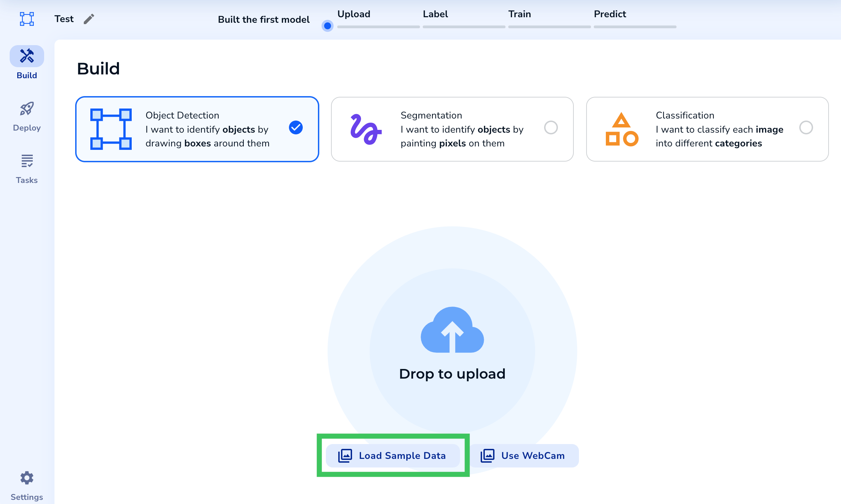Open Deploy via the rocket icon
This screenshot has width=841, height=504.
[27, 109]
